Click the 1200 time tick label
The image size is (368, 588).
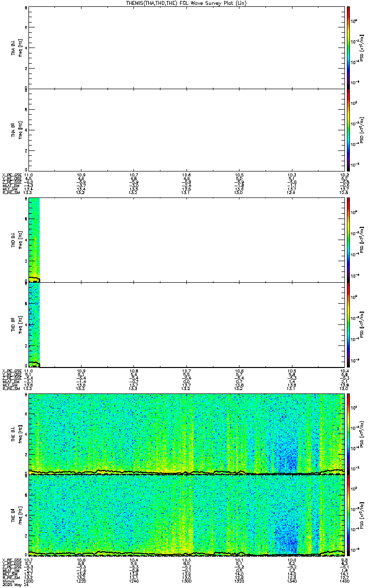(x=28, y=580)
